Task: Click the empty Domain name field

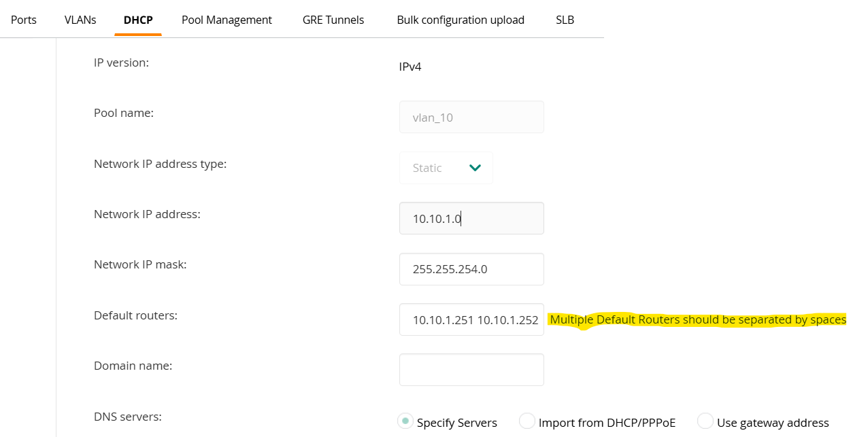Action: click(471, 370)
